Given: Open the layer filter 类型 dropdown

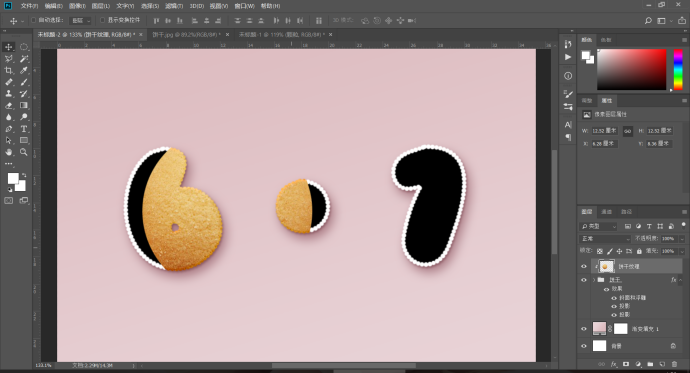Looking at the screenshot, I should click(x=599, y=226).
